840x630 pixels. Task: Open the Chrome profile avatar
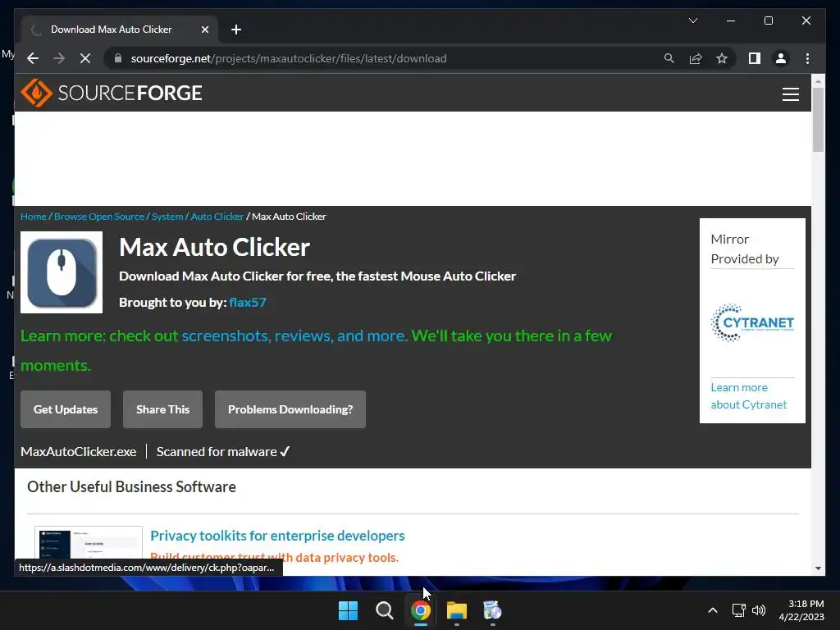point(781,58)
